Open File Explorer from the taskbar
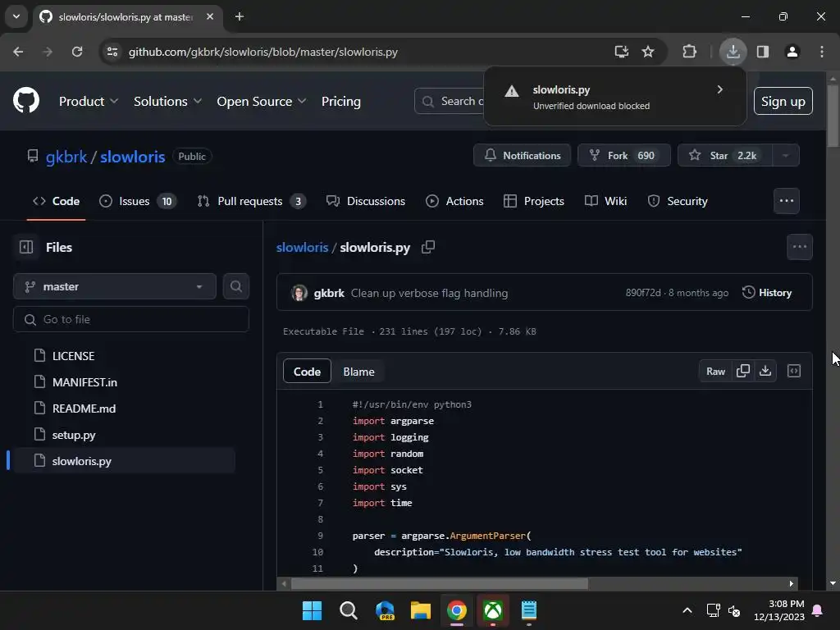The width and height of the screenshot is (840, 630). pos(421,610)
